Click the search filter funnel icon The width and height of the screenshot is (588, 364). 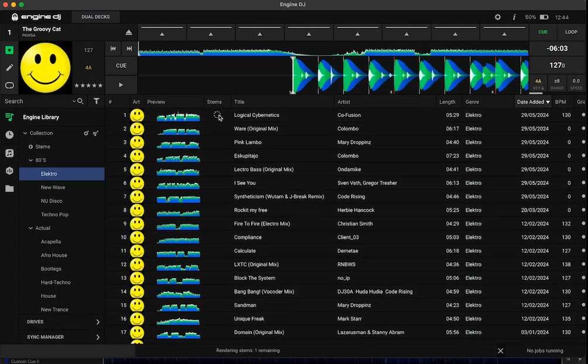97,101
